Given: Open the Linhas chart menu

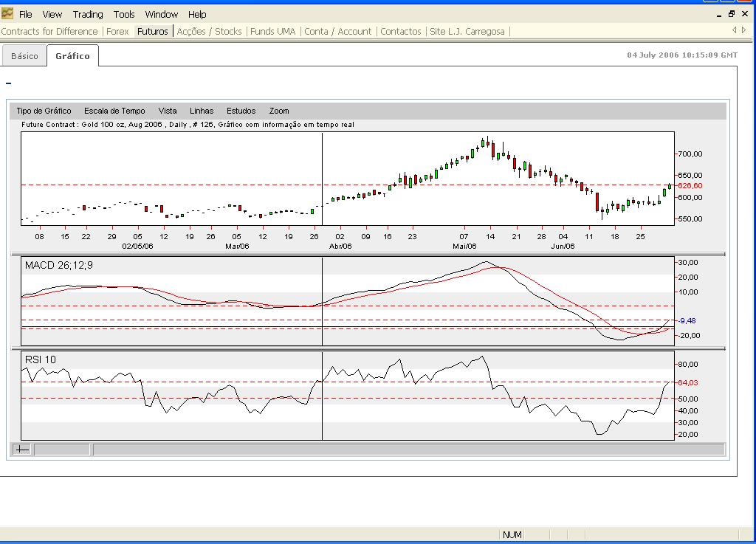Looking at the screenshot, I should pos(202,111).
